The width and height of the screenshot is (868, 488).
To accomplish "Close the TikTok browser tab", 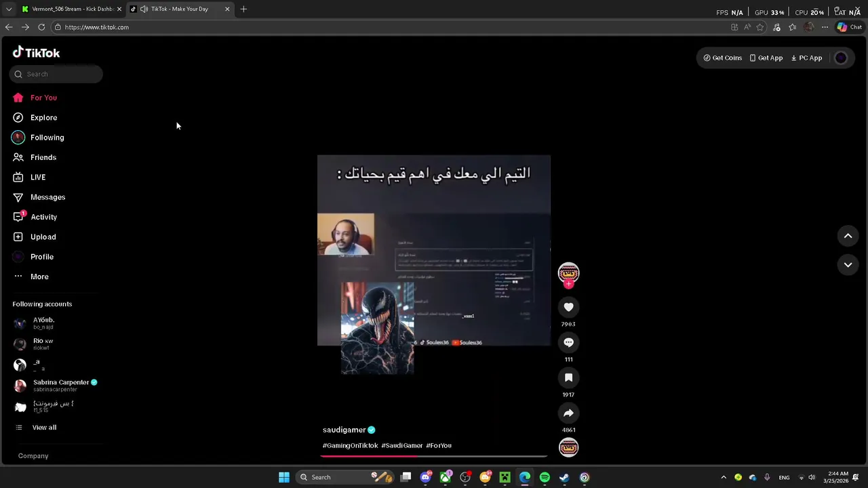I will 227,9.
